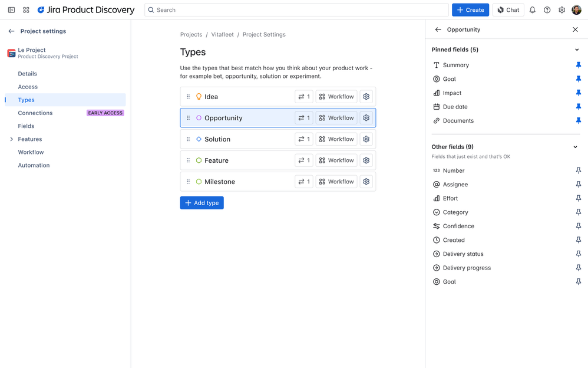Screen dimensions: 588x368
Task: Open settings gear for the Idea type
Action: (366, 97)
